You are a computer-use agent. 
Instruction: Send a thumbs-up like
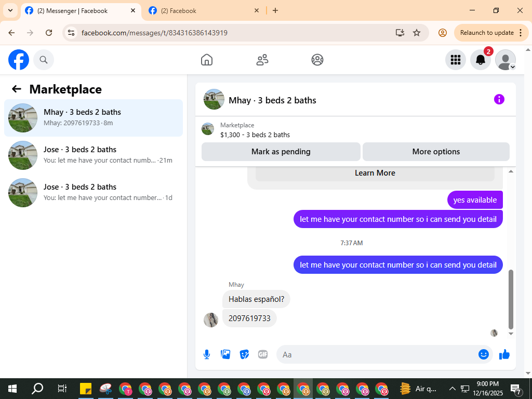pyautogui.click(x=504, y=354)
